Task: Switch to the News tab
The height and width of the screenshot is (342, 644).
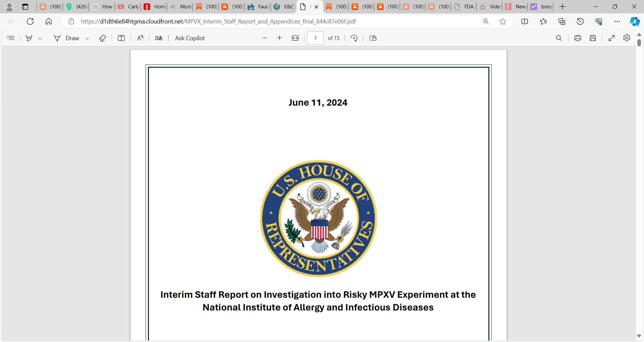Action: (516, 7)
